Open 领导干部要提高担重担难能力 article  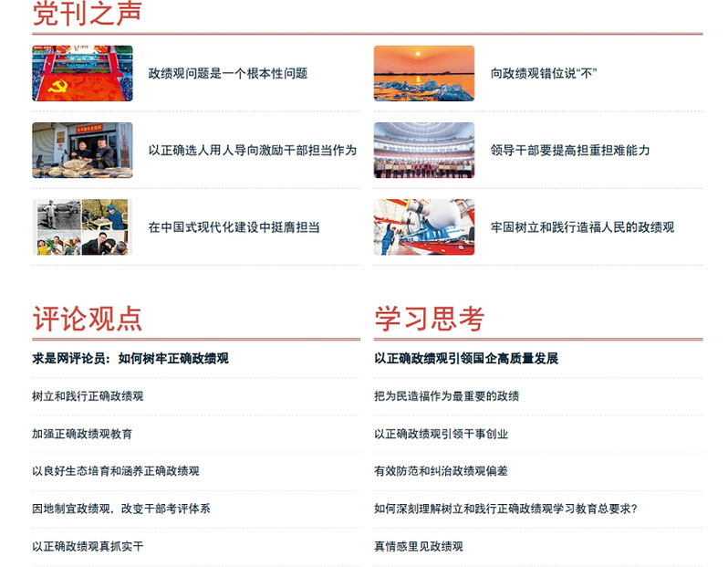569,150
